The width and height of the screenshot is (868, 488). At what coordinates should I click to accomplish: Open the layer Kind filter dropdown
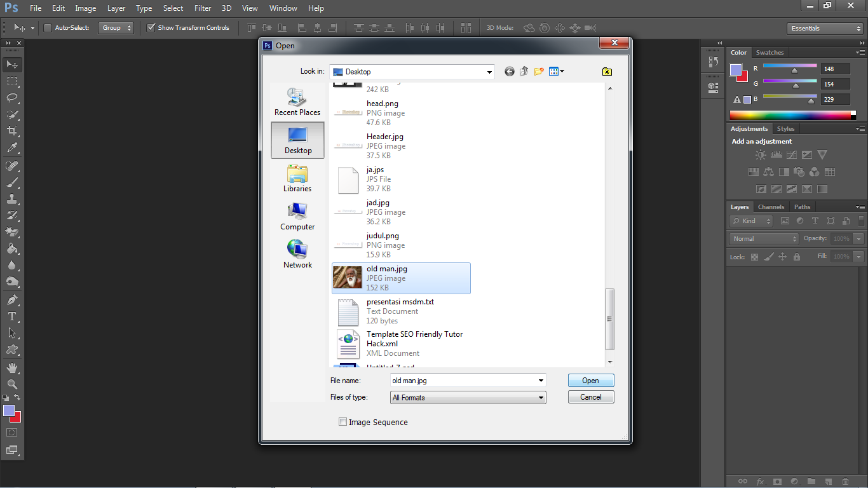(751, 221)
